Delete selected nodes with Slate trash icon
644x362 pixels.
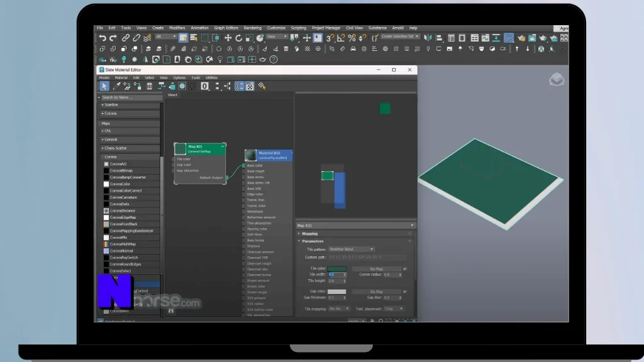coord(150,86)
